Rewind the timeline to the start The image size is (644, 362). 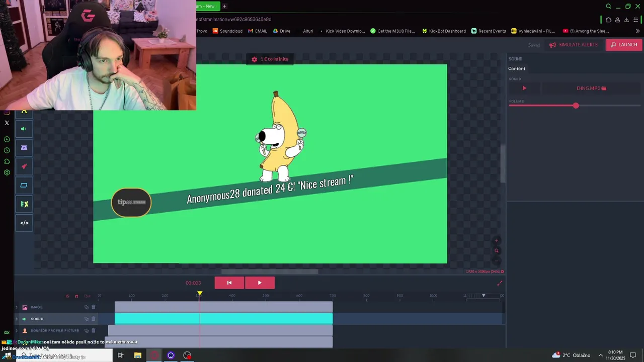pos(229,283)
